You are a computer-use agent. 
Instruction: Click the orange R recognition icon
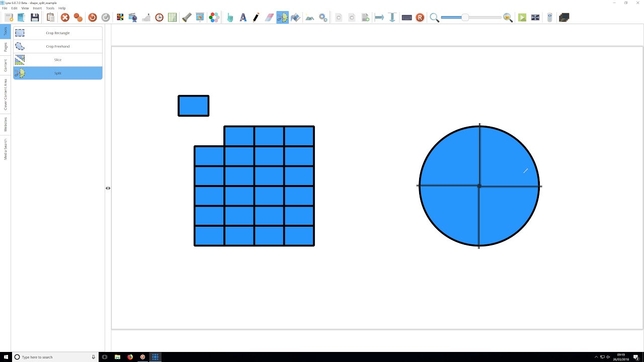tap(420, 18)
